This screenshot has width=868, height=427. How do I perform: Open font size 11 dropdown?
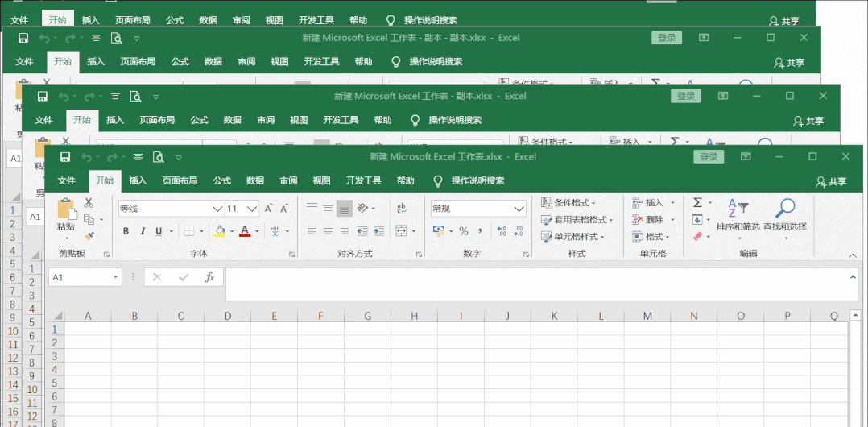[253, 209]
